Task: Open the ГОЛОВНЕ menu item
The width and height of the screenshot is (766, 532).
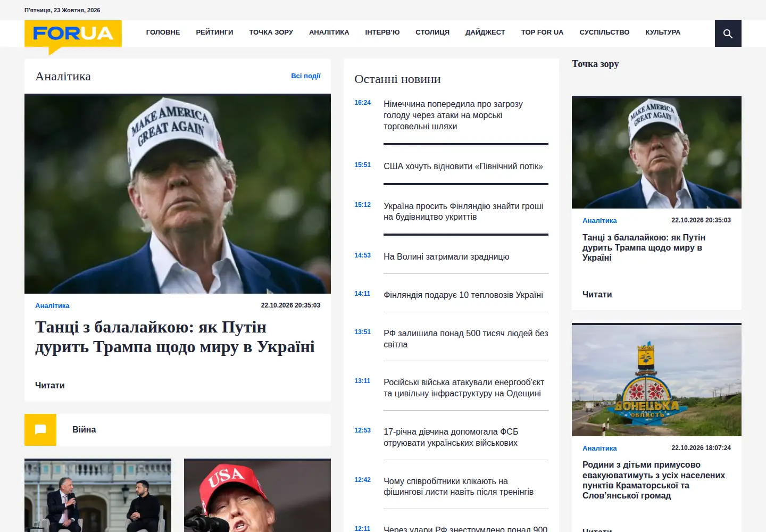Action: pos(163,32)
